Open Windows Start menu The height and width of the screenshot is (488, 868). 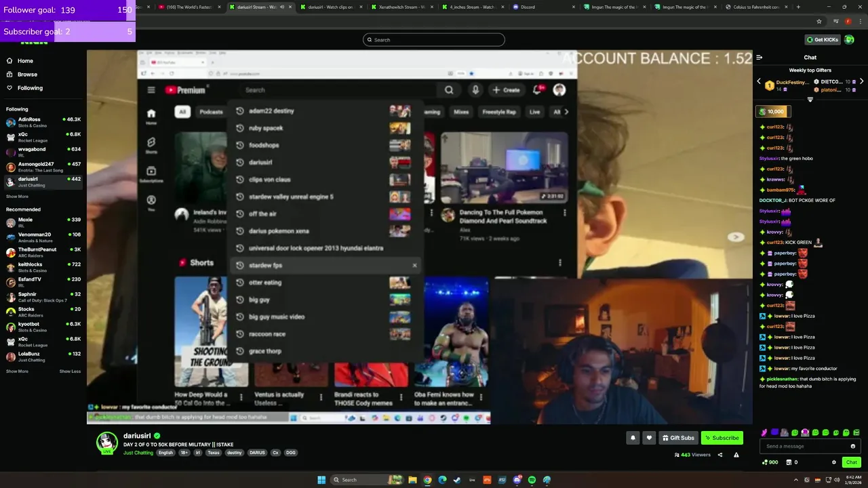click(x=321, y=480)
